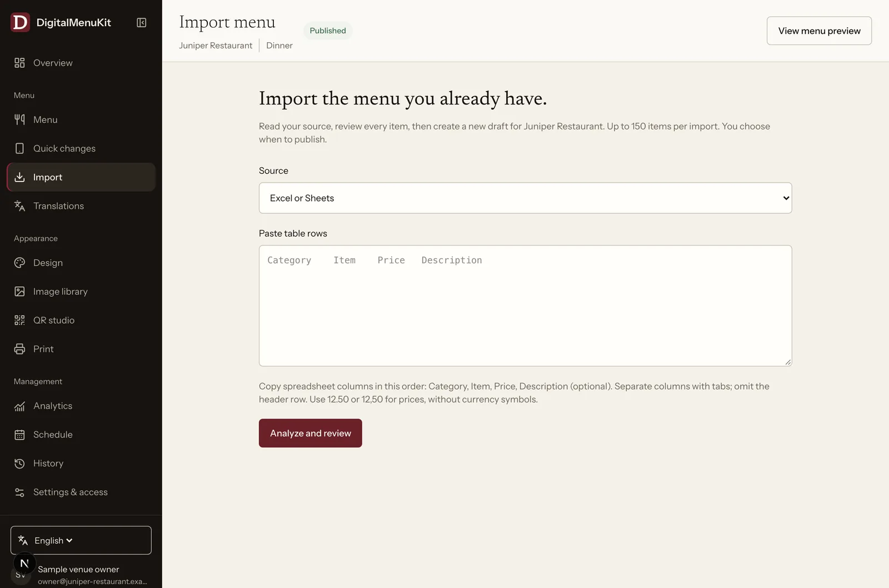Click the Print printer icon
The height and width of the screenshot is (588, 889).
(19, 349)
